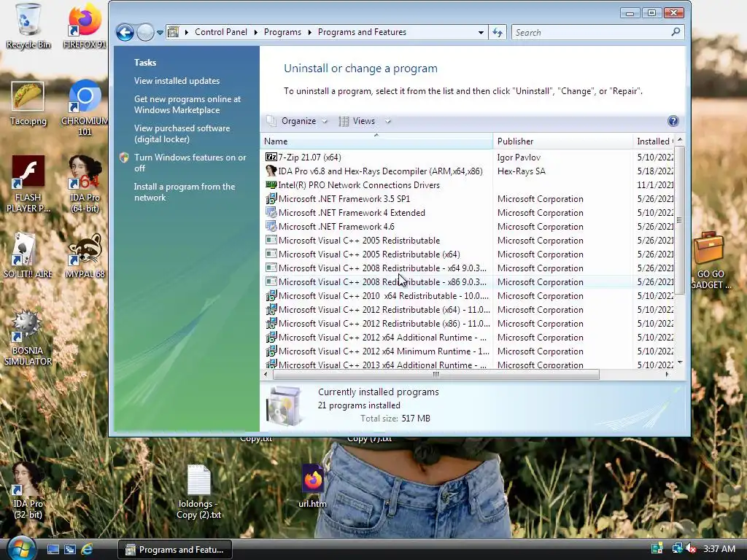Open the Organize menu
The width and height of the screenshot is (747, 560).
pos(298,121)
